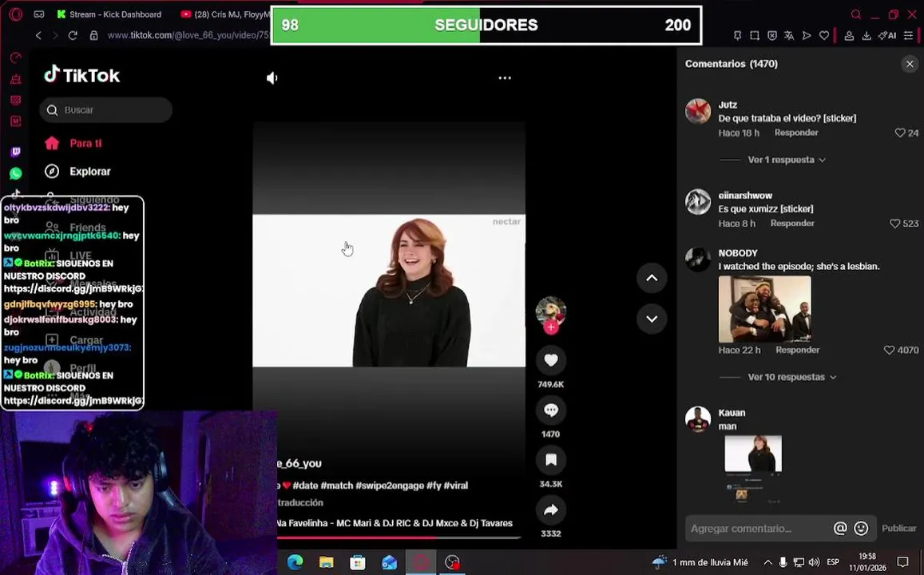This screenshot has height=575, width=924.
Task: Open the #swipe2engage hashtag
Action: point(390,486)
